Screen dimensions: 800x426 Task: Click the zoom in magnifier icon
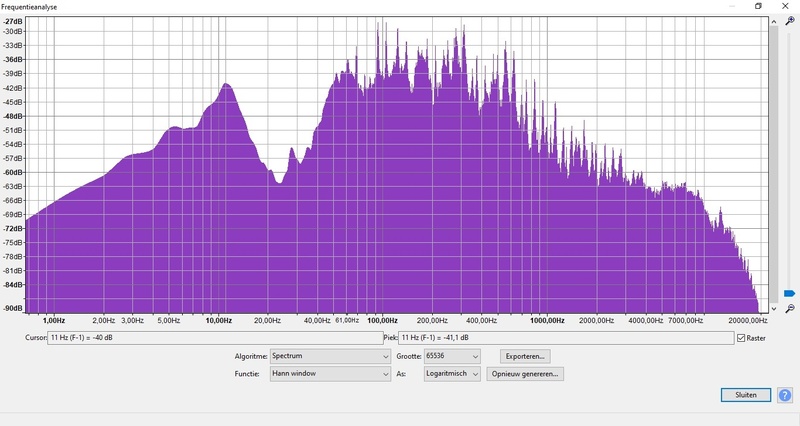click(789, 21)
